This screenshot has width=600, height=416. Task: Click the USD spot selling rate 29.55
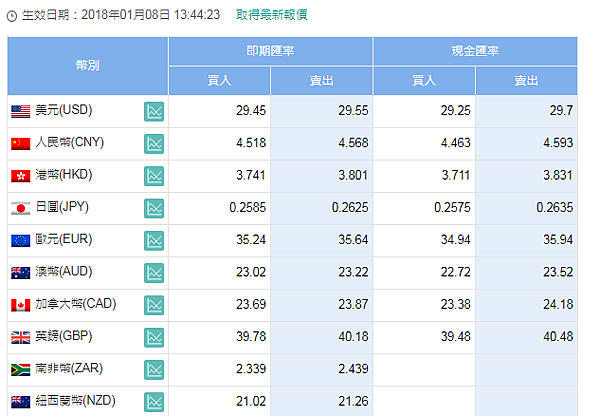point(353,111)
